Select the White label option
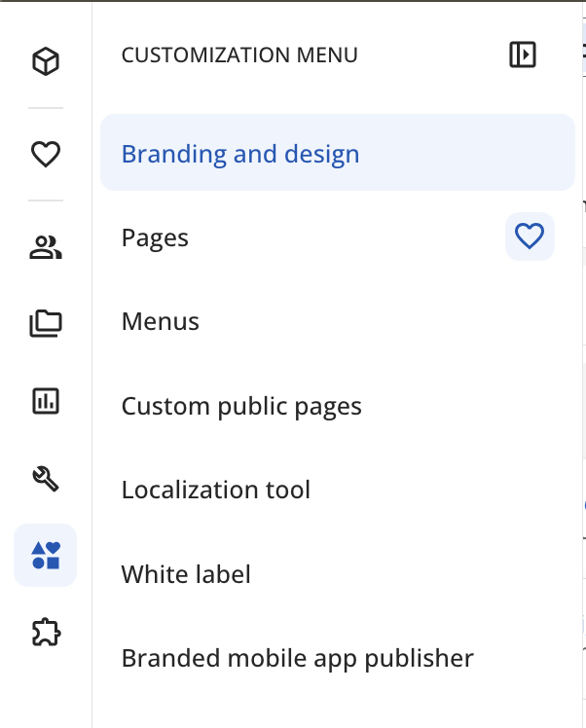Viewport: 586px width, 728px height. pyautogui.click(x=186, y=574)
